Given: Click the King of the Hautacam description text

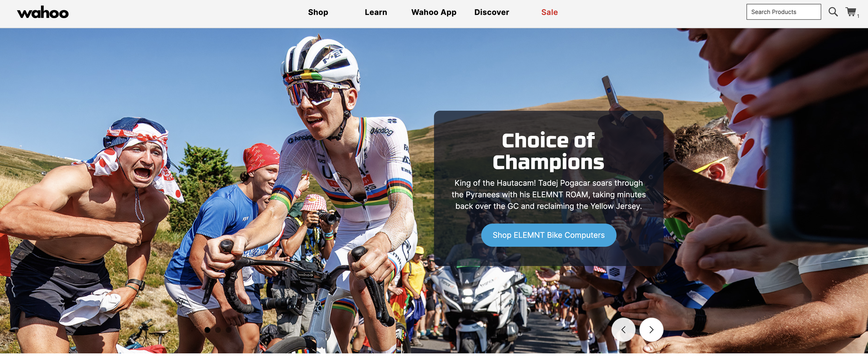Looking at the screenshot, I should tap(549, 194).
